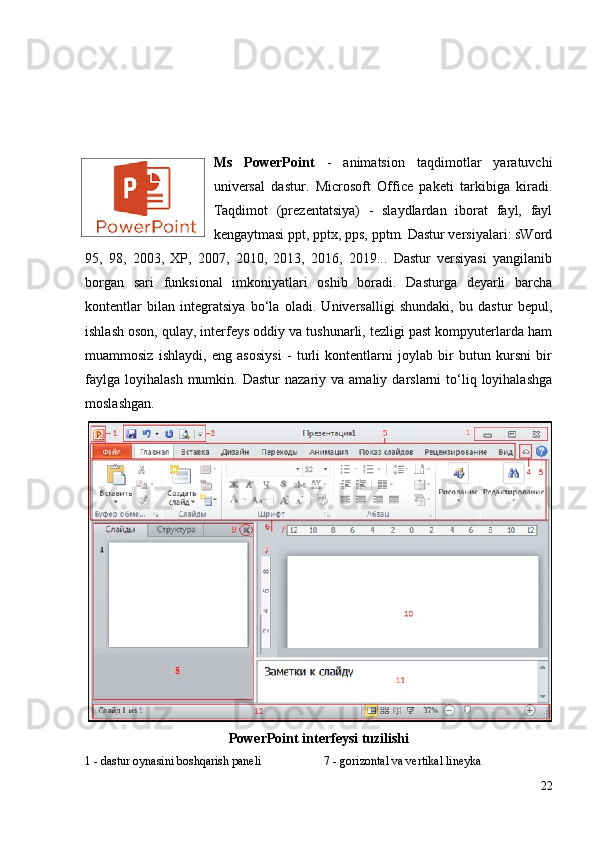Collapse the ribbon with the caret icon
Screen dimensions: 595x842
tap(526, 452)
